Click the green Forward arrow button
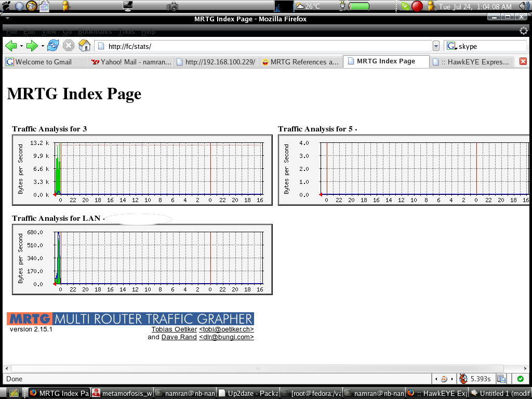 click(x=32, y=46)
